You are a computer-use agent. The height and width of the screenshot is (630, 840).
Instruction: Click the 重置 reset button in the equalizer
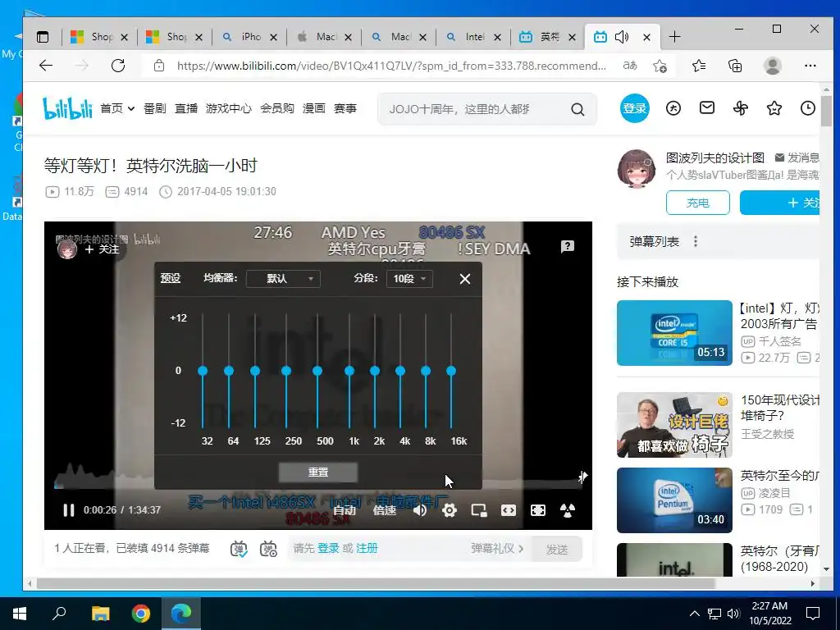point(318,472)
